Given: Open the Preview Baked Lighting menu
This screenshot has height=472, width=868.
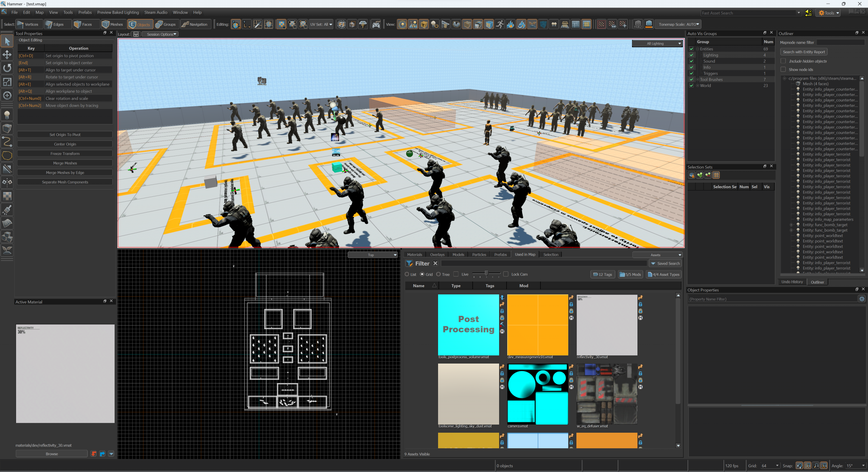Looking at the screenshot, I should tap(118, 12).
